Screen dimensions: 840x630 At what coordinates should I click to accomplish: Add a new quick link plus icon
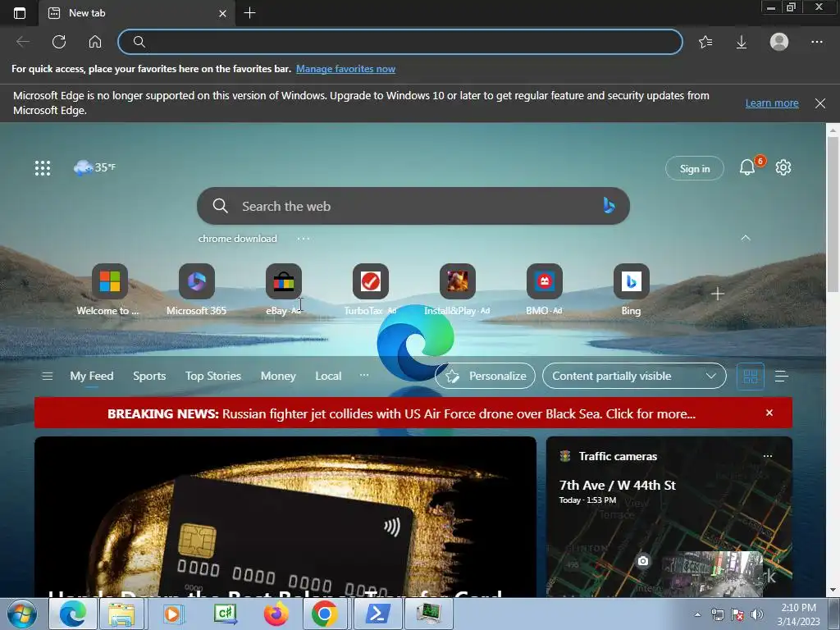[x=717, y=294]
